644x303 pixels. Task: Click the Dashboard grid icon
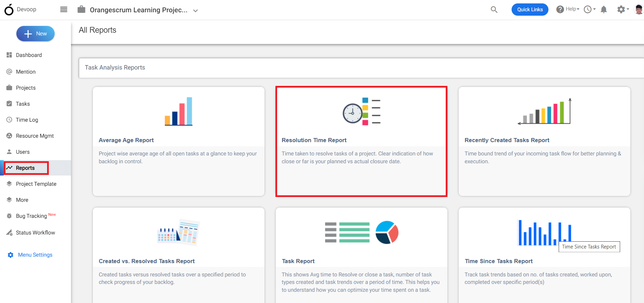click(9, 55)
